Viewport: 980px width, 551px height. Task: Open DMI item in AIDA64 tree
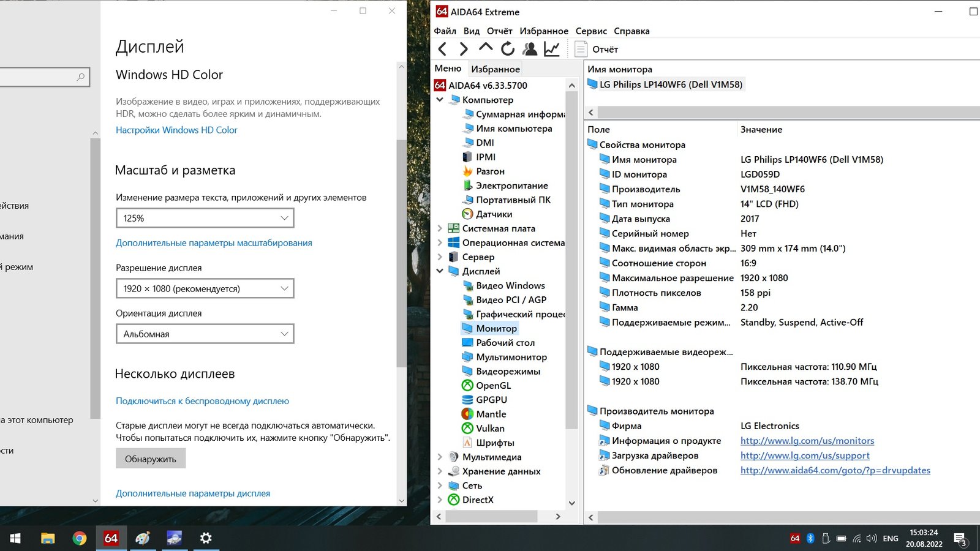[x=484, y=143]
